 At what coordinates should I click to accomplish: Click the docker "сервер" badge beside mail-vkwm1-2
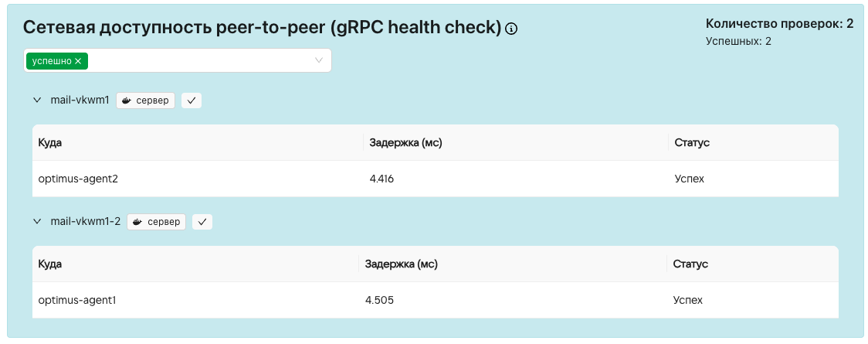[157, 222]
